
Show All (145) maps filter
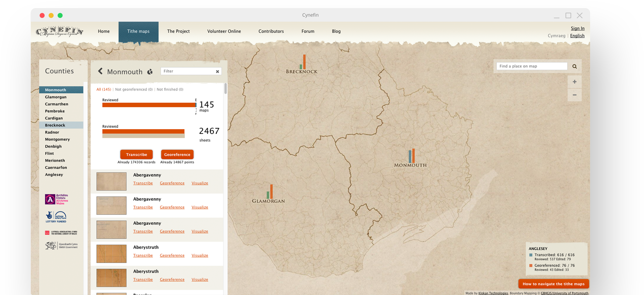[104, 89]
